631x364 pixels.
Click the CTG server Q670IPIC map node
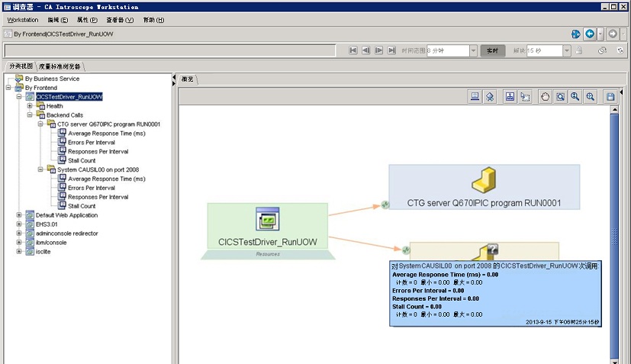coord(484,187)
